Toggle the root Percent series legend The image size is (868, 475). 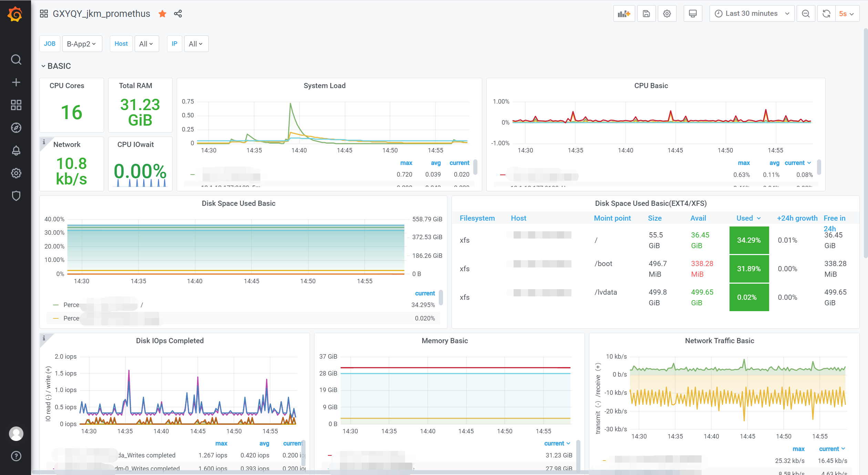coord(71,305)
